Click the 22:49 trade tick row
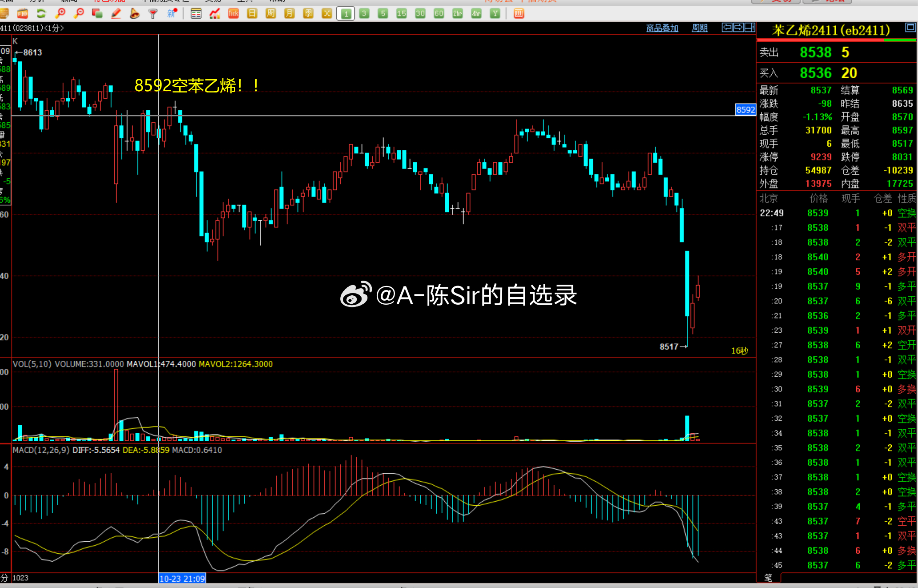Viewport: 918px width, 588px height. tap(837, 213)
